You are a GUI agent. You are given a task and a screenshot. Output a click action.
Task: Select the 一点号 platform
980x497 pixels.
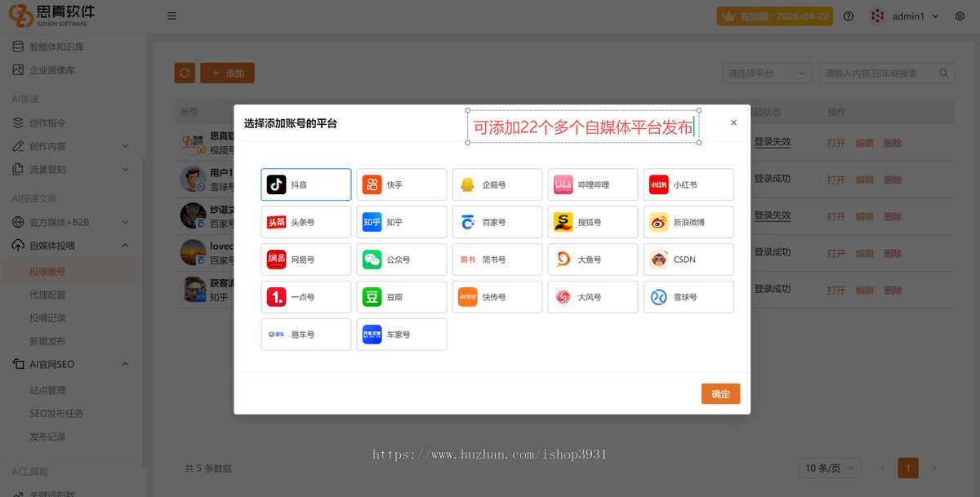(306, 297)
